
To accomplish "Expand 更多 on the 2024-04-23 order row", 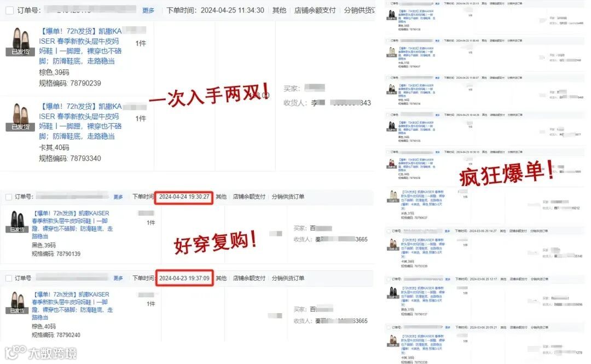I will [x=118, y=279].
